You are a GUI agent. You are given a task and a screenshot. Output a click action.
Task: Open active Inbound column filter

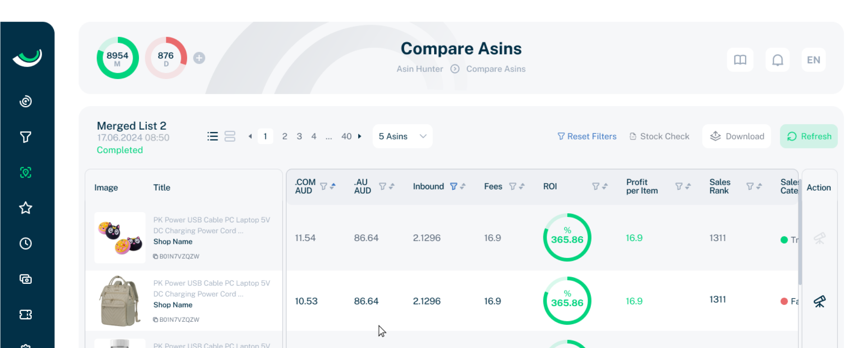[453, 186]
